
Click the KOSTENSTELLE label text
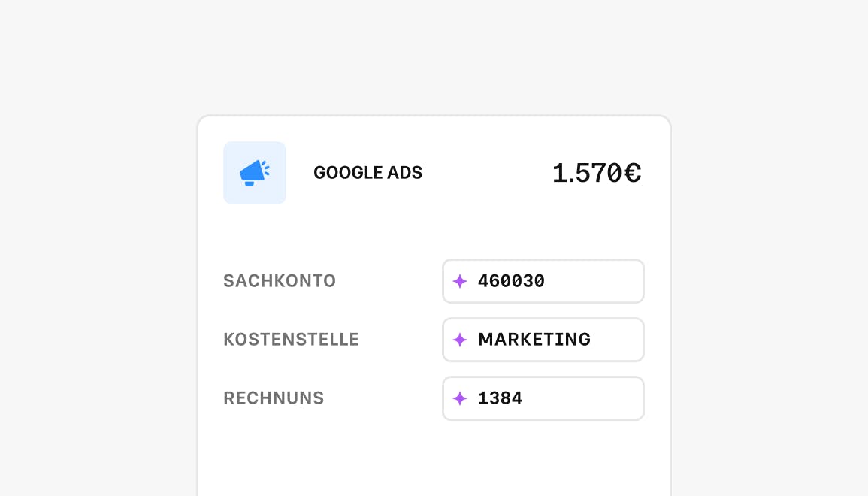pos(291,340)
